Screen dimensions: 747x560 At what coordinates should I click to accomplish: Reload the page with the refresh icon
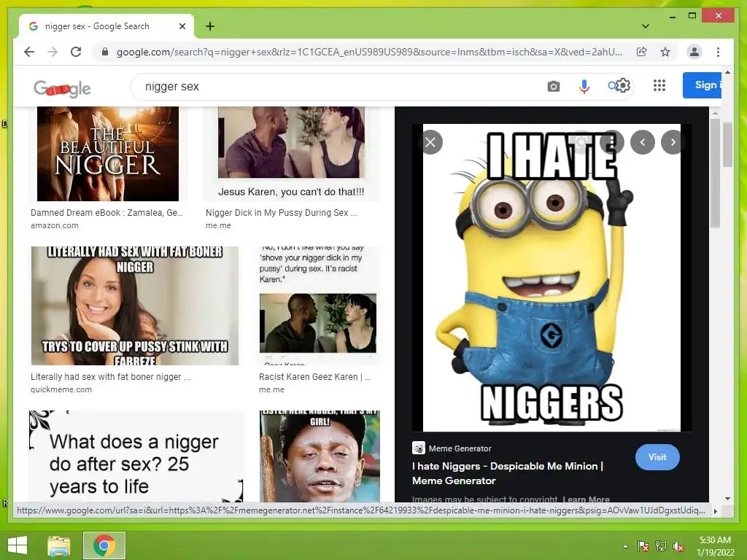(x=76, y=52)
